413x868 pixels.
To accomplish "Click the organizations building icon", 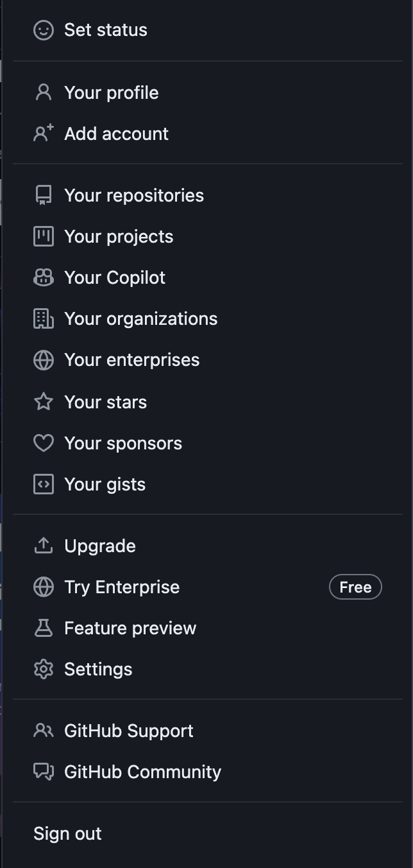I will 44,318.
